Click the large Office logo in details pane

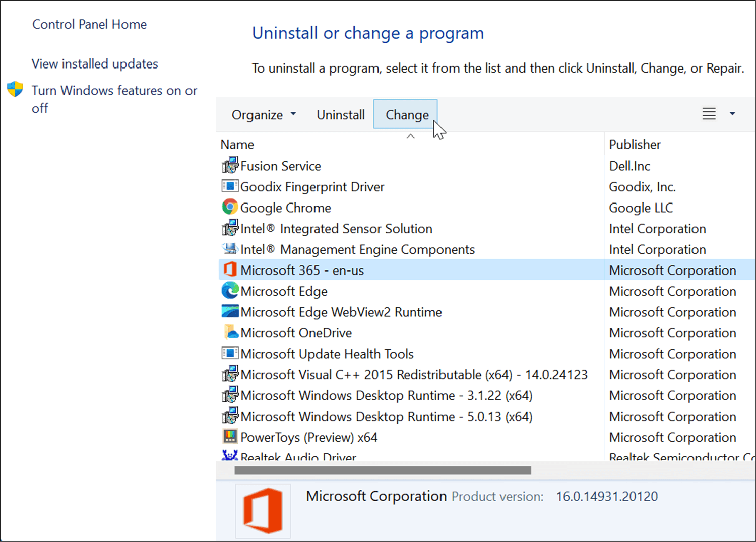(263, 510)
